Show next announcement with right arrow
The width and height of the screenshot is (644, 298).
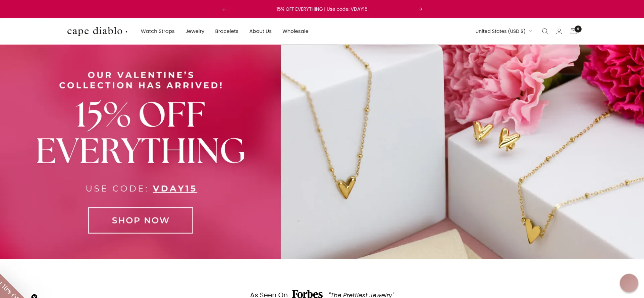click(x=420, y=9)
